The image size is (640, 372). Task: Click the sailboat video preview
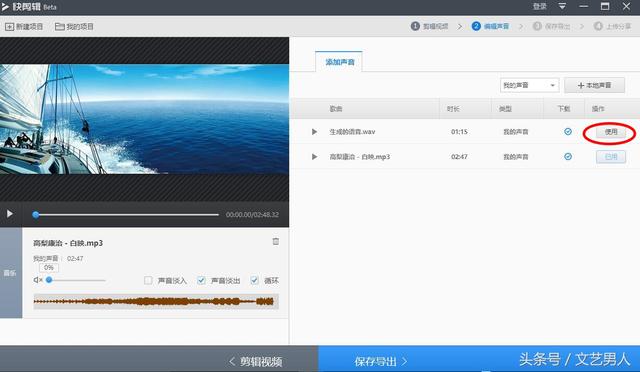coord(144,119)
